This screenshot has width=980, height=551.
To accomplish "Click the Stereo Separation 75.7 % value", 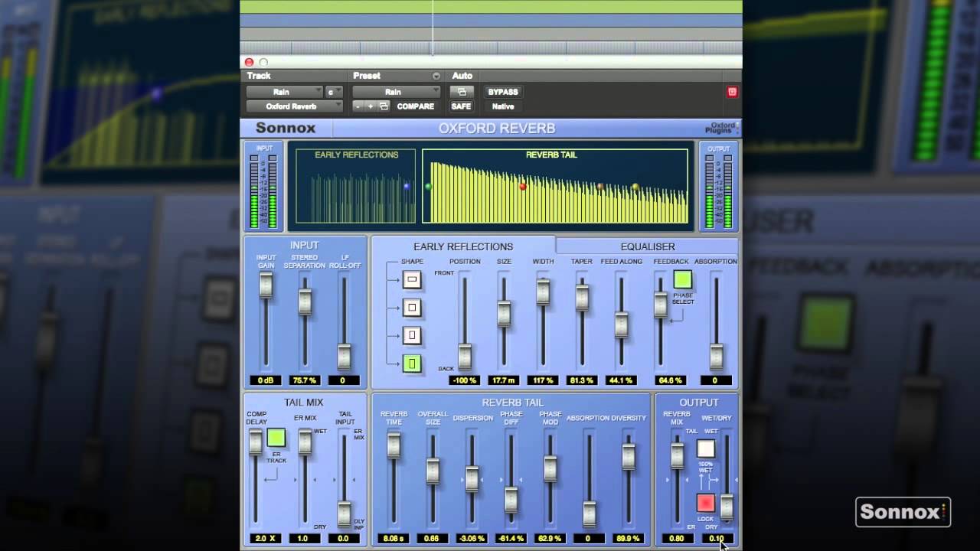I will coord(305,380).
